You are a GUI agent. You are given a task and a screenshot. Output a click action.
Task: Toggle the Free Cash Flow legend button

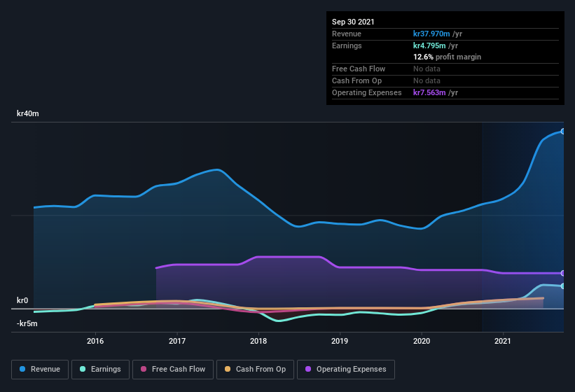point(173,370)
